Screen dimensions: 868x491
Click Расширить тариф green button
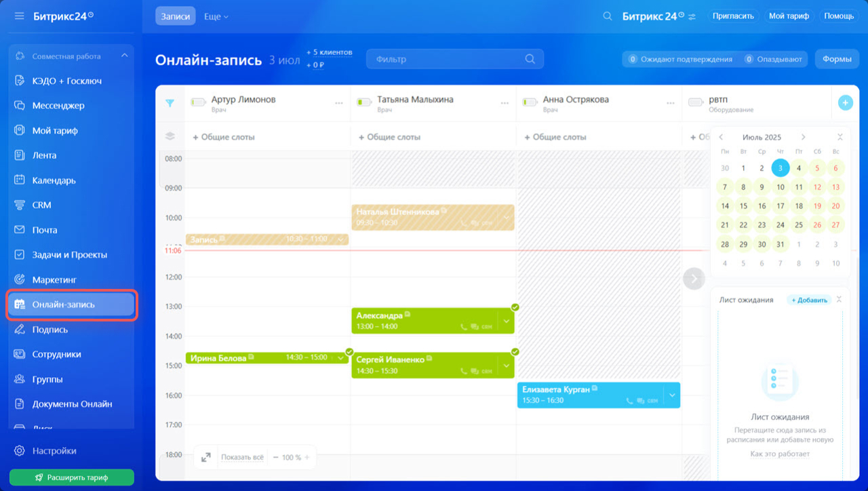[72, 477]
